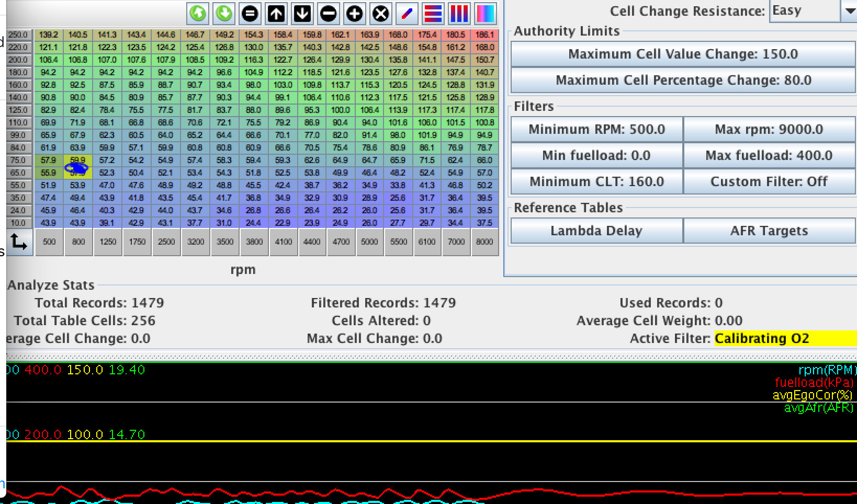
Task: Click the pink-to-cyan gradient smoothing icon
Action: tap(485, 13)
